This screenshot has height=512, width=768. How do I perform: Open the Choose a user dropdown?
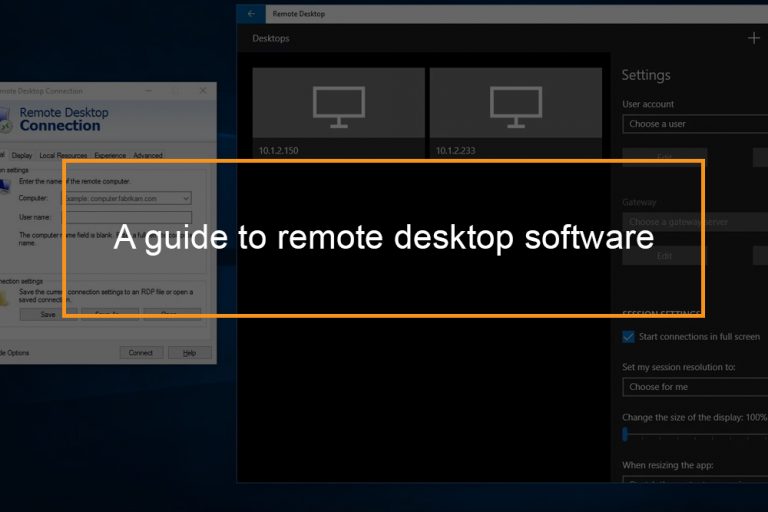point(694,124)
